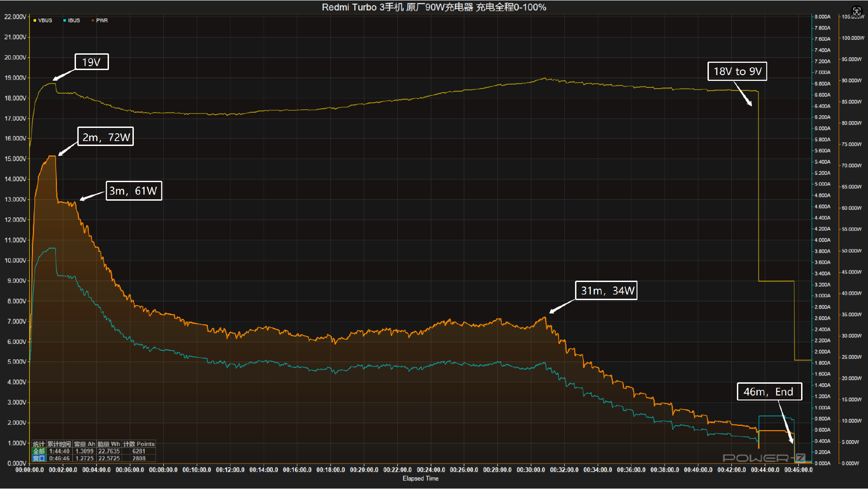Click the Elapsed Time axis label
Screen dimensions: 868x489
pyautogui.click(x=420, y=478)
